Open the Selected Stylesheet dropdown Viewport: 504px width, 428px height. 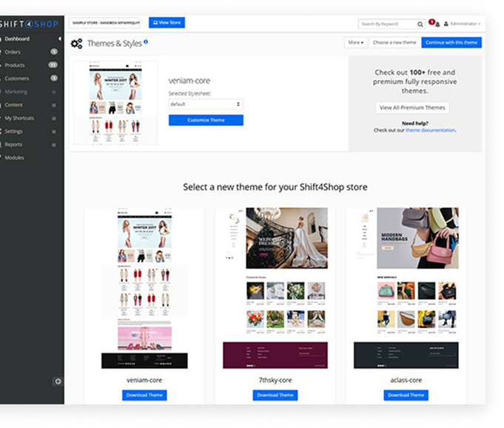point(206,104)
